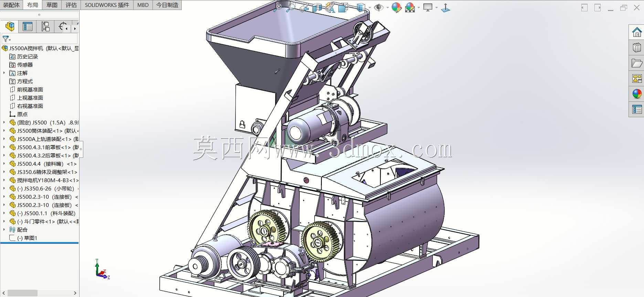Open Custom Properties task pane icon
Image resolution: width=644 pixels, height=297 pixels.
pos(637,110)
